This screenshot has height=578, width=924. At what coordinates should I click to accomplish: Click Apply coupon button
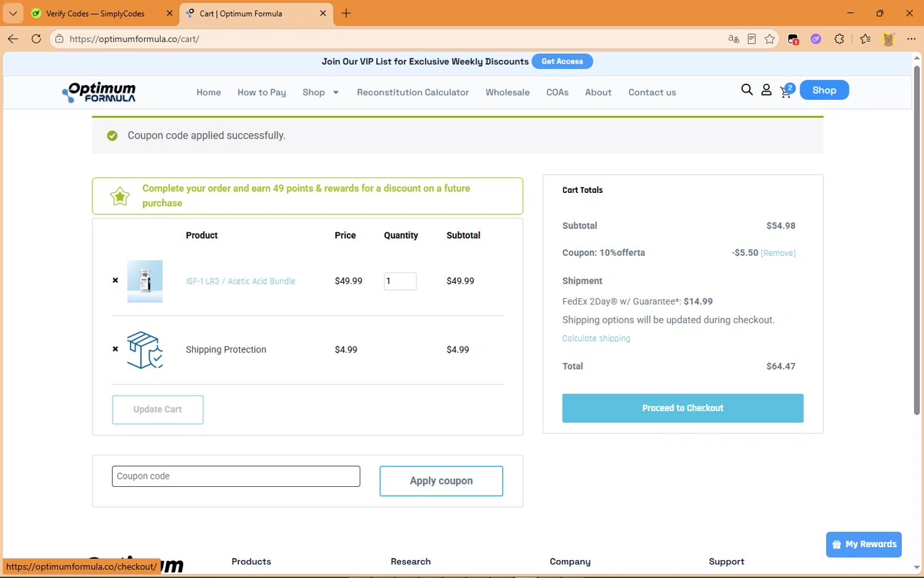point(441,481)
